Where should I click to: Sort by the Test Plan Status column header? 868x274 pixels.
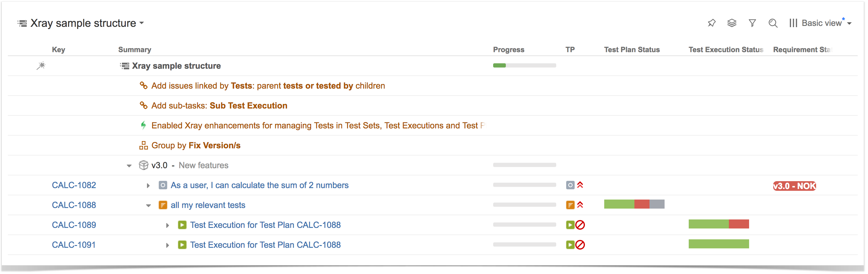pyautogui.click(x=632, y=49)
